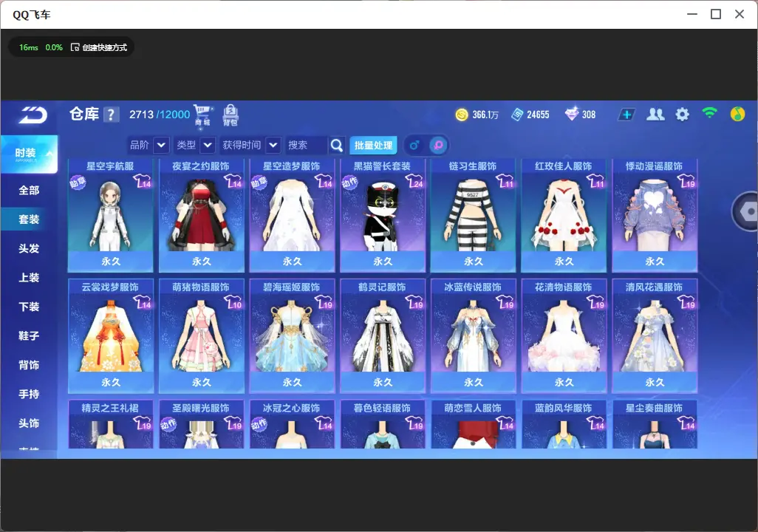
Task: Click the search magnifier icon
Action: click(336, 145)
